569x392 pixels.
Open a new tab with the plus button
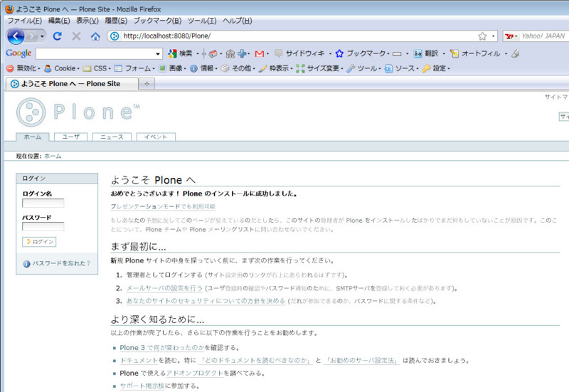pos(147,84)
